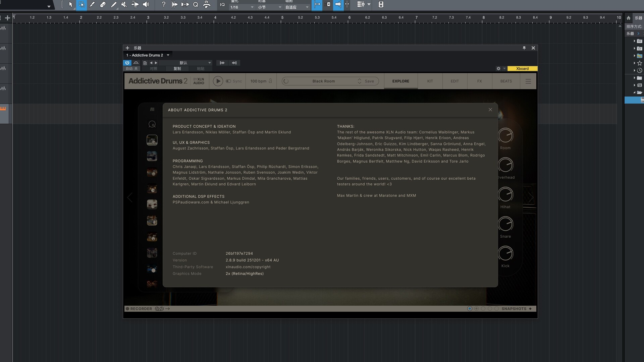The height and width of the screenshot is (362, 644).
Task: Select the Listen speaker tool
Action: 146,4
